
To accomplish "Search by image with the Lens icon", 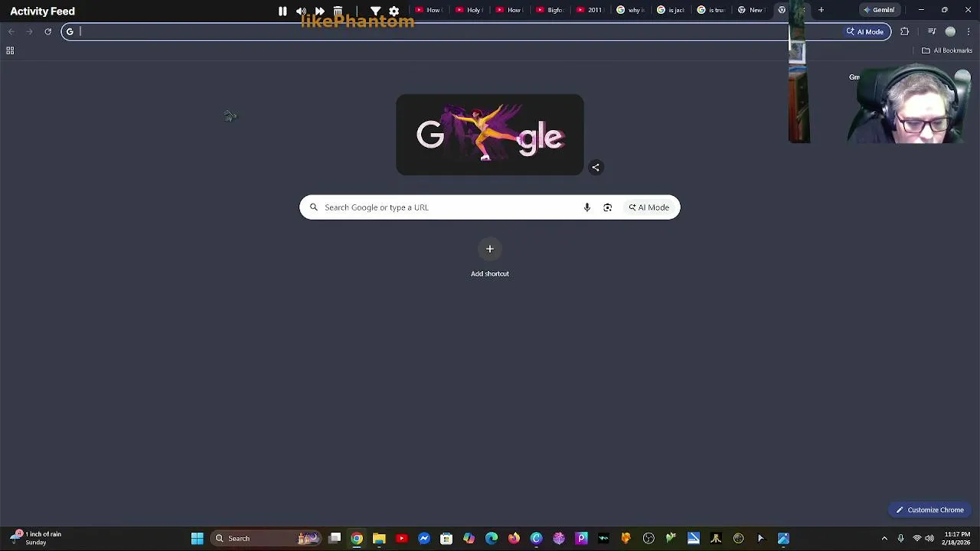I will (607, 207).
